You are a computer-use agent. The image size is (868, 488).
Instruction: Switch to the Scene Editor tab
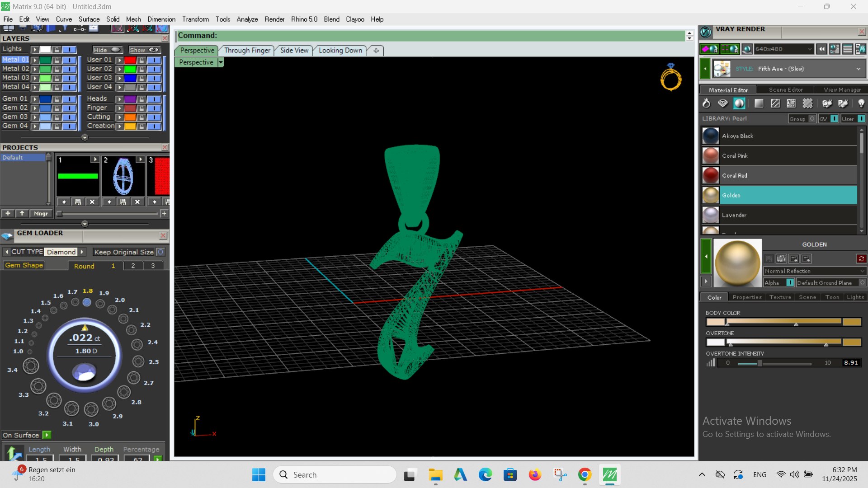tap(786, 90)
